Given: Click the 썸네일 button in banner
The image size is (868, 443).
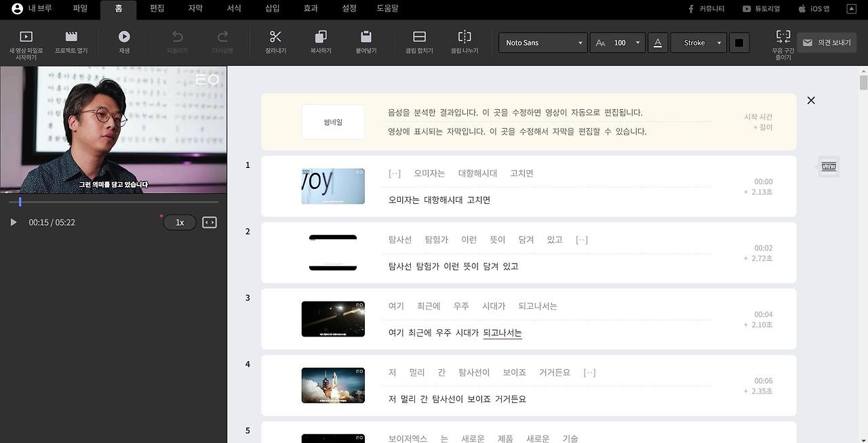Looking at the screenshot, I should 333,122.
